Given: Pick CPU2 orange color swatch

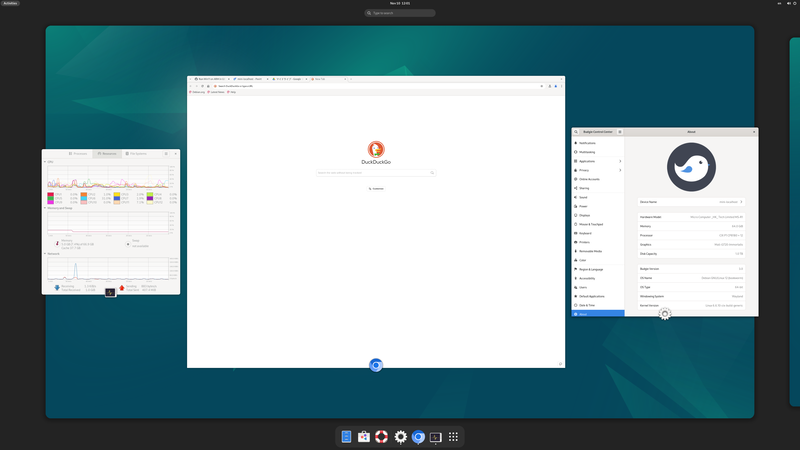Looking at the screenshot, I should coord(84,194).
